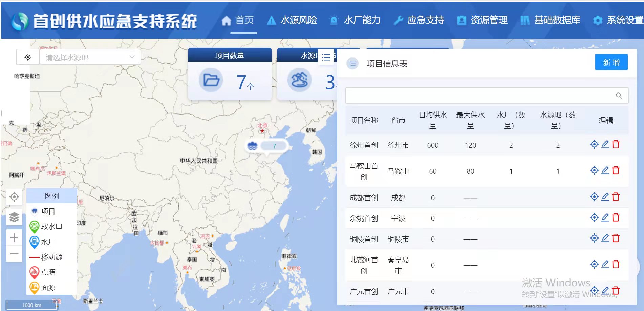Delete the 余姚首创 row
This screenshot has width=644, height=311.
coord(616,217)
